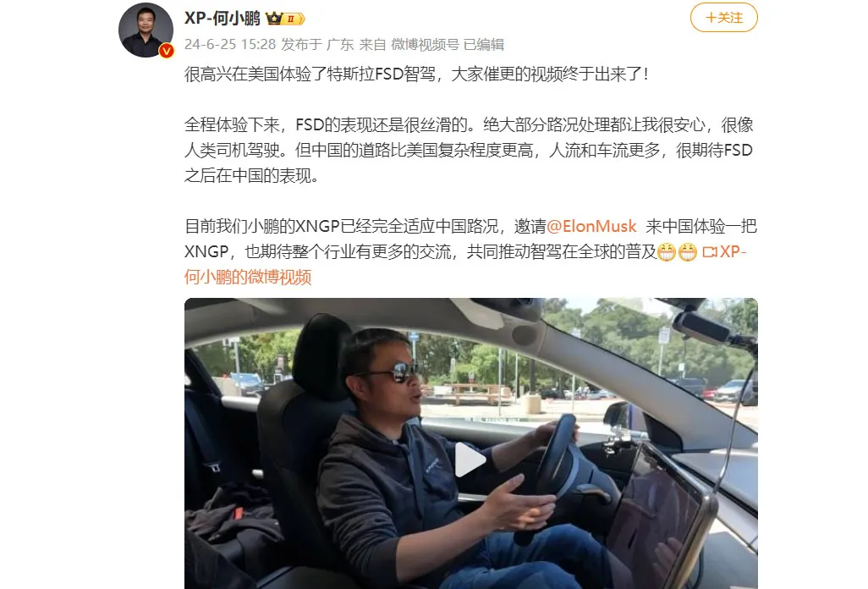Image resolution: width=868 pixels, height=589 pixels.
Task: Click the 广东 location text
Action: click(340, 44)
